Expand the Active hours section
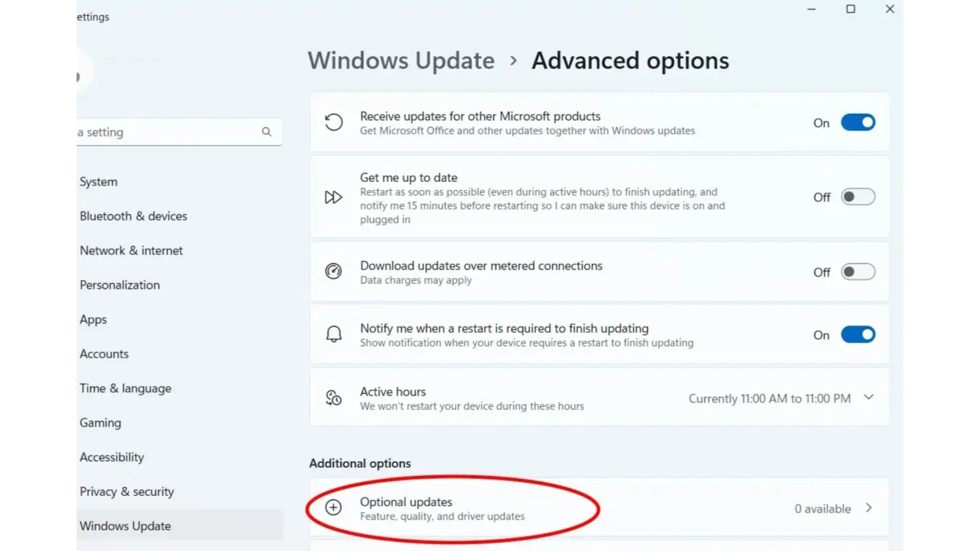Viewport: 980px width, 551px height. tap(869, 397)
